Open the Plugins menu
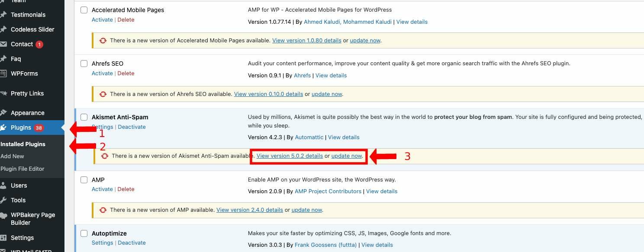 [21, 128]
